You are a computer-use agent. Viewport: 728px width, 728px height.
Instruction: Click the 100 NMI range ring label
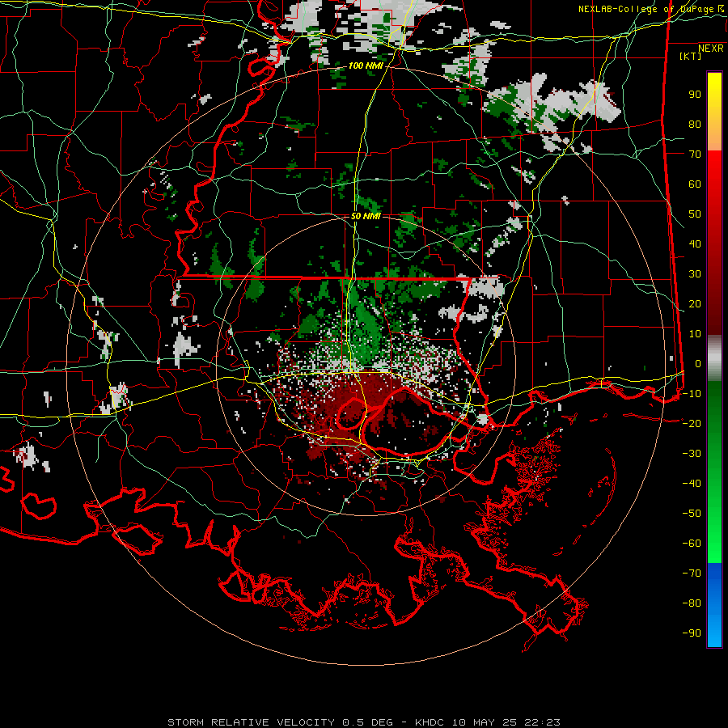pos(366,66)
